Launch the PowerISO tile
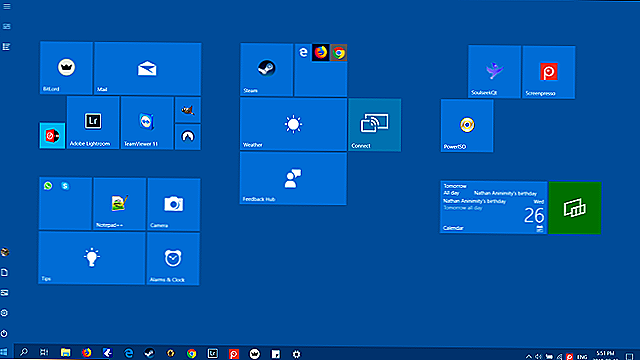The height and width of the screenshot is (360, 640). tap(467, 126)
